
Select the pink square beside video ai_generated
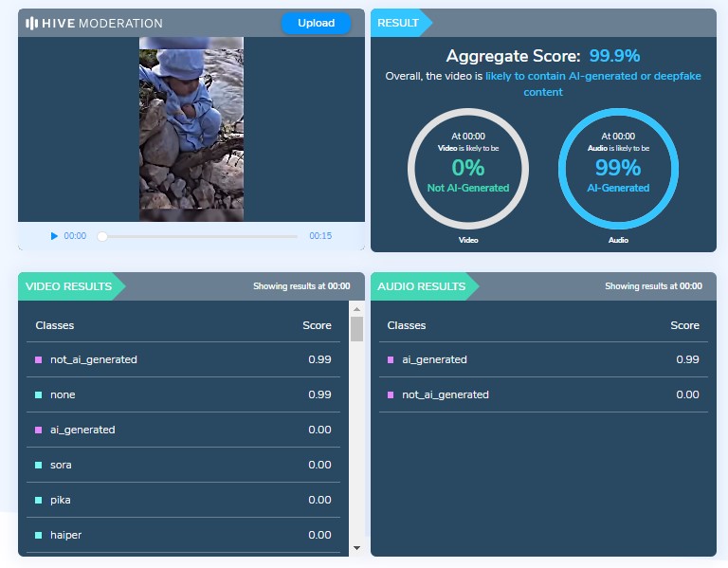tap(39, 431)
